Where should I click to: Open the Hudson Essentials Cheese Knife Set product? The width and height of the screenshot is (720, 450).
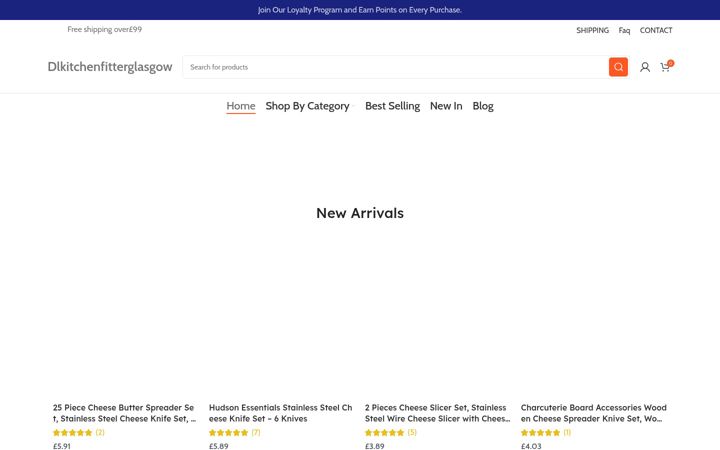tap(280, 413)
